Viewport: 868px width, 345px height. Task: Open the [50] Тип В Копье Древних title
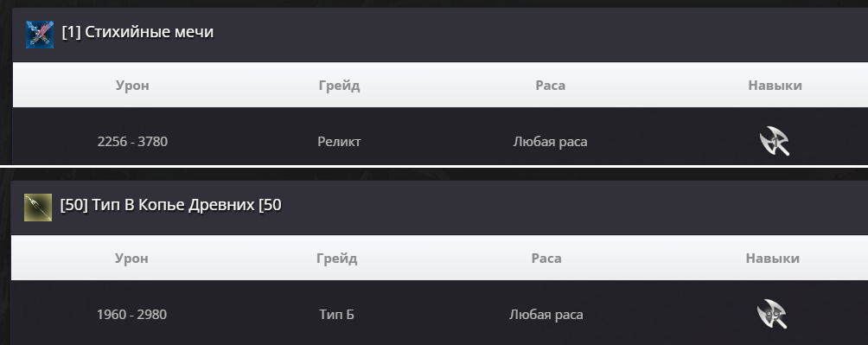(170, 205)
